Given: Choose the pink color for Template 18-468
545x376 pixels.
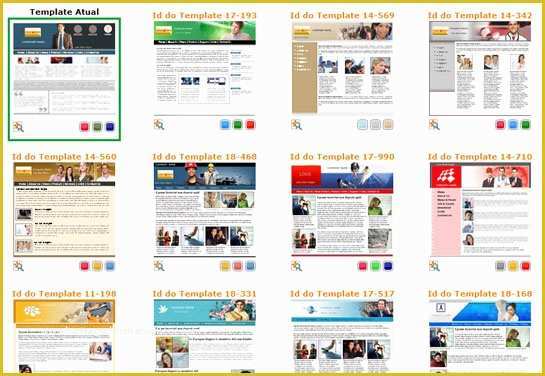Looking at the screenshot, I should pos(238,266).
